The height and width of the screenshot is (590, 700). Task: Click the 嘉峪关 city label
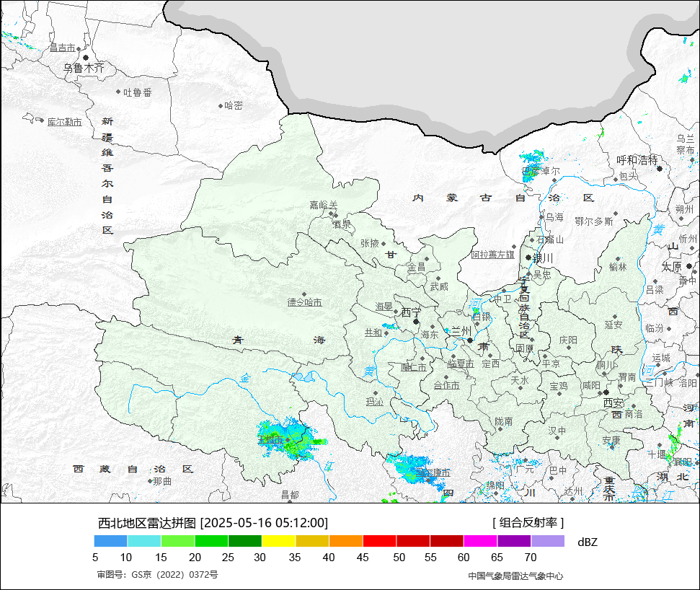click(324, 205)
